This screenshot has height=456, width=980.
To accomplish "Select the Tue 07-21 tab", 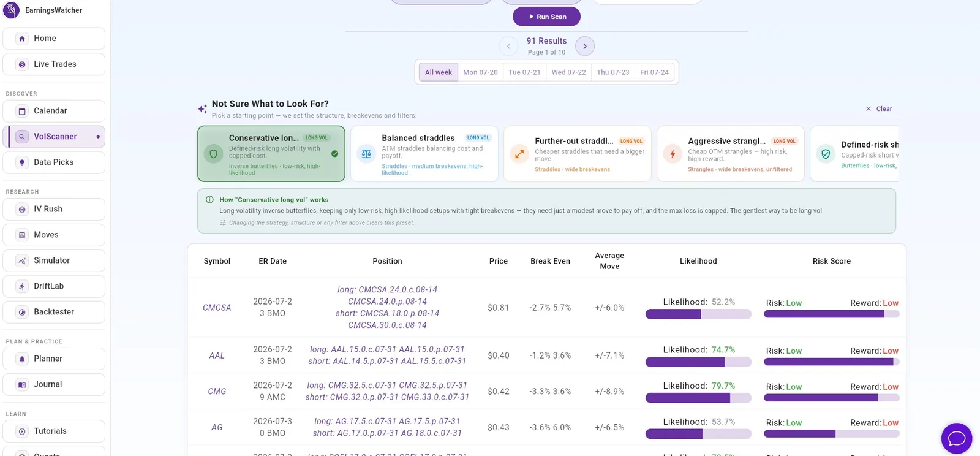I will coord(524,72).
